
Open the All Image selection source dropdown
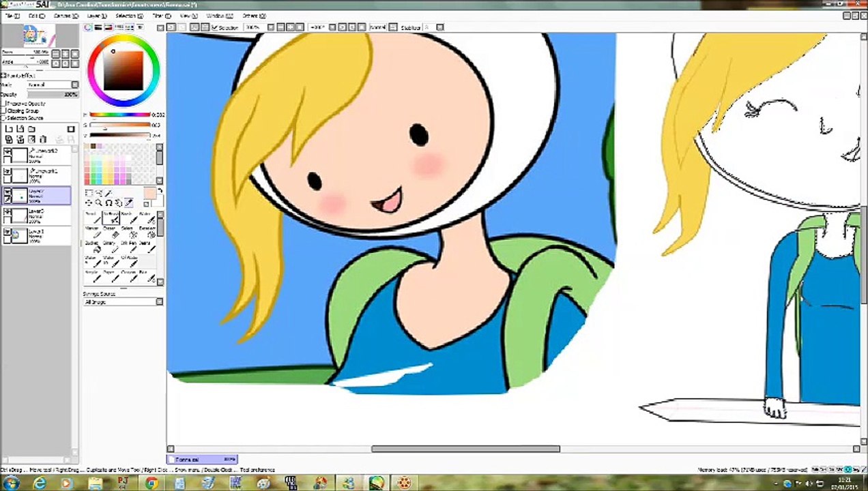click(x=159, y=301)
